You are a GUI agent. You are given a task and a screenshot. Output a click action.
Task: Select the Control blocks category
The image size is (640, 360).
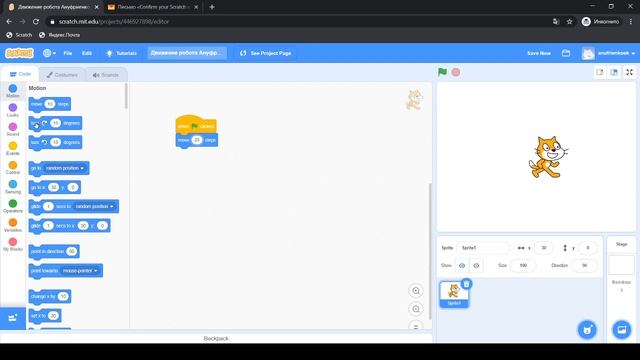tap(13, 168)
